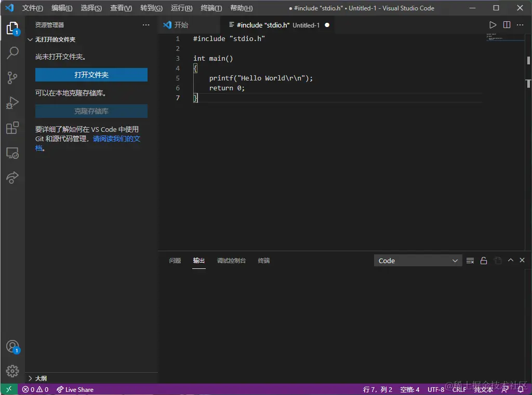
Task: Open the 文件(F) menu
Action: coord(33,8)
